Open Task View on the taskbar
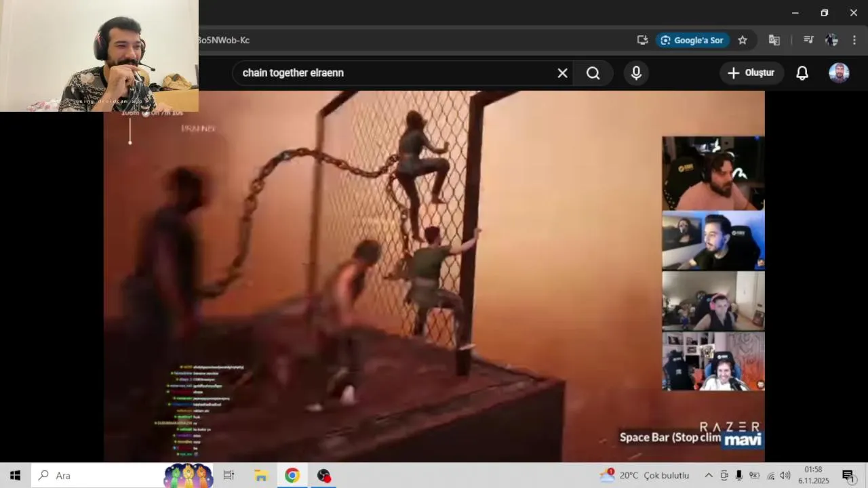The width and height of the screenshot is (868, 488). (229, 475)
